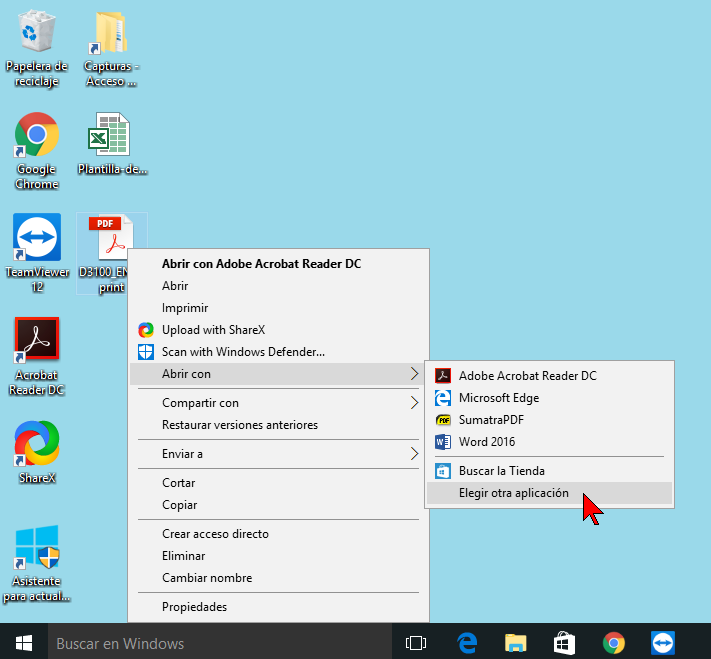711x659 pixels.
Task: Click Eliminar in the context menu
Action: click(278, 556)
